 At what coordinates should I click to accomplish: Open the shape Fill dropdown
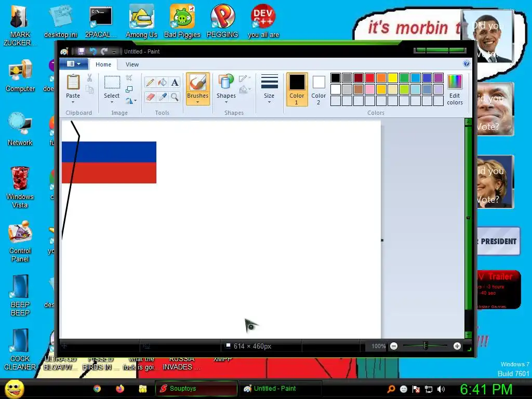pyautogui.click(x=245, y=89)
